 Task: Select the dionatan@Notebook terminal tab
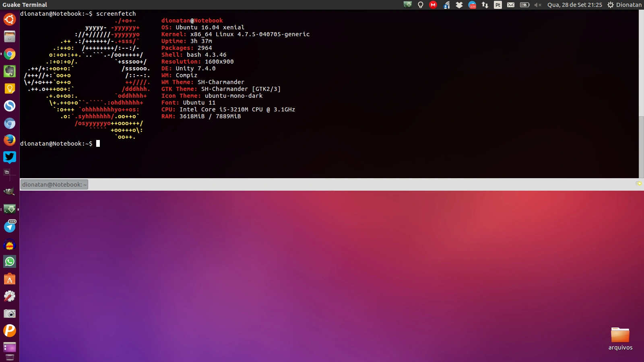54,185
